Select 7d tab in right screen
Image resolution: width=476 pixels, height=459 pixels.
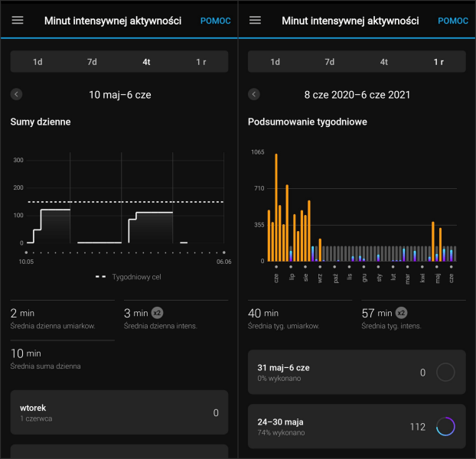click(x=330, y=62)
